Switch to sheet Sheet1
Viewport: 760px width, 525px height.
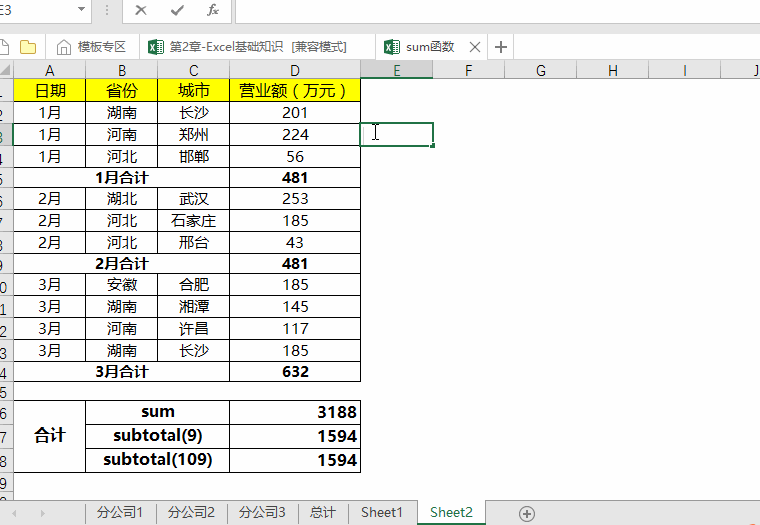pos(382,513)
